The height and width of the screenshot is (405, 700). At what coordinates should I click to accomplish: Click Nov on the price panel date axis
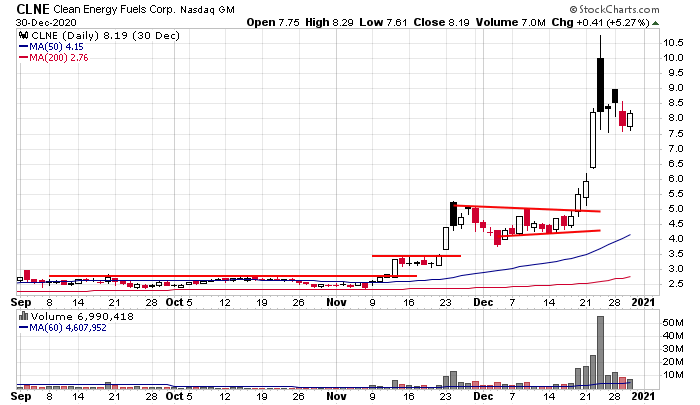336,302
